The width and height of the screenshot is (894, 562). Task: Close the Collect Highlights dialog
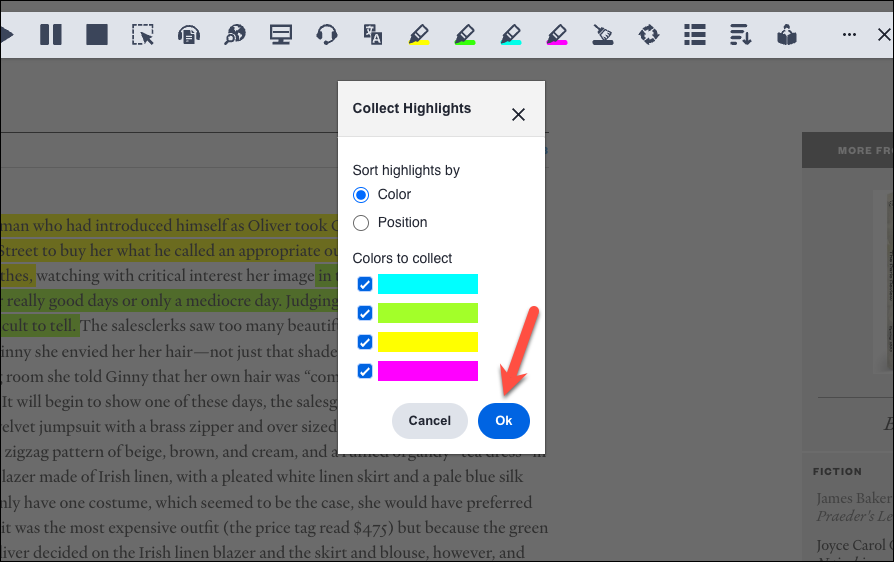coord(518,115)
